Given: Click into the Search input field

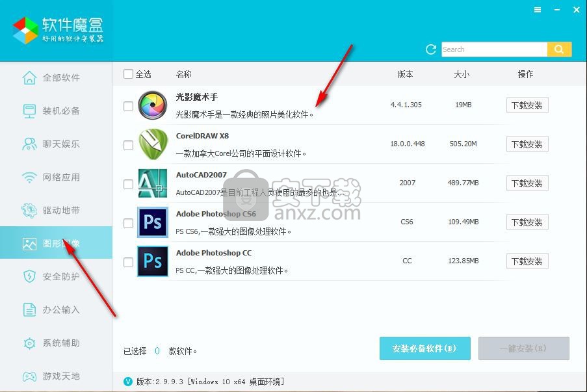Looking at the screenshot, I should coord(494,49).
